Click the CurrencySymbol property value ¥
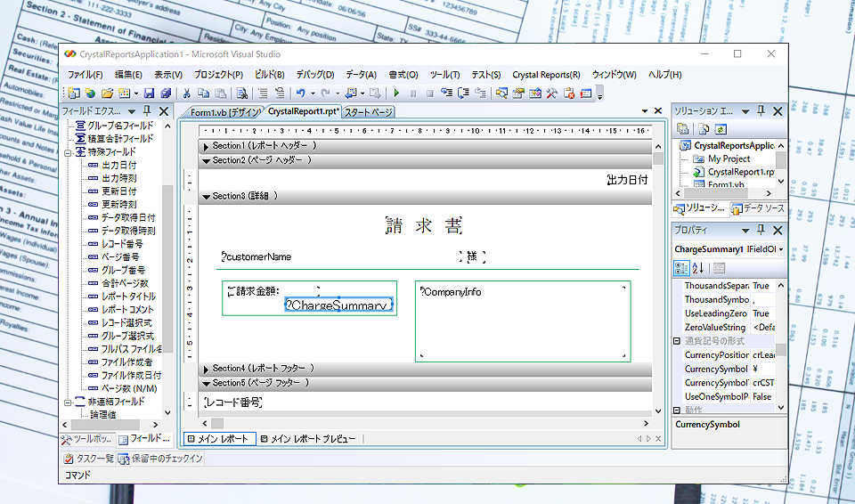This screenshot has height=504, width=855. click(763, 370)
